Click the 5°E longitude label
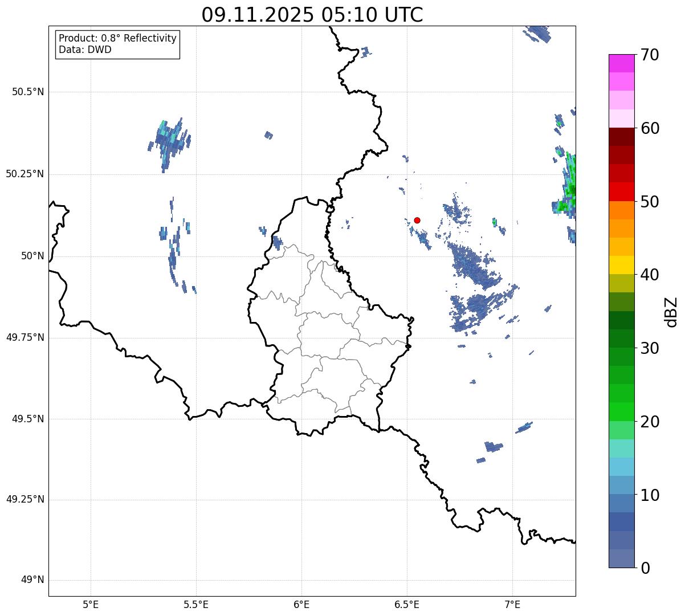 point(91,604)
